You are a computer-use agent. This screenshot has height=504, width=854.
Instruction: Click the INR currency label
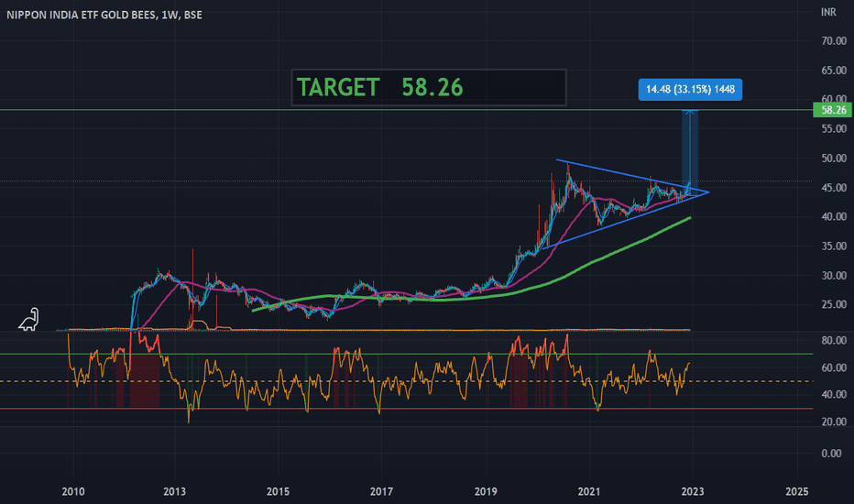click(x=828, y=12)
